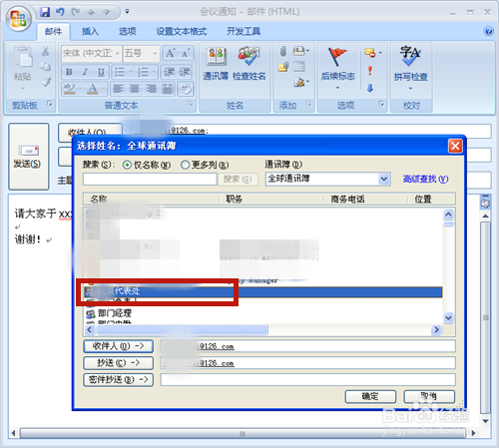Image resolution: width=499 pixels, height=448 pixels.
Task: Attach a file with the paperclip icon
Action: coord(283,51)
